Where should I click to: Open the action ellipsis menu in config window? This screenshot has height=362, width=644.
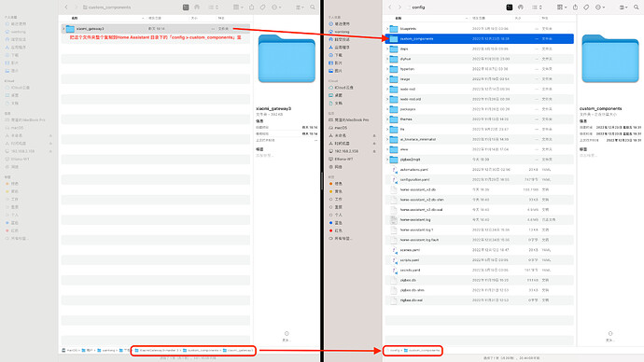point(599,7)
